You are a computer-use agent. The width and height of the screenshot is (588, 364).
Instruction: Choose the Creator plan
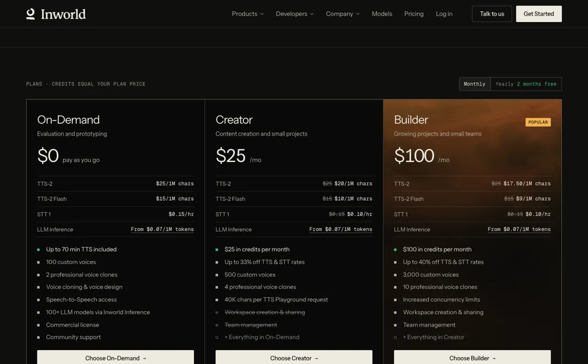(294, 358)
